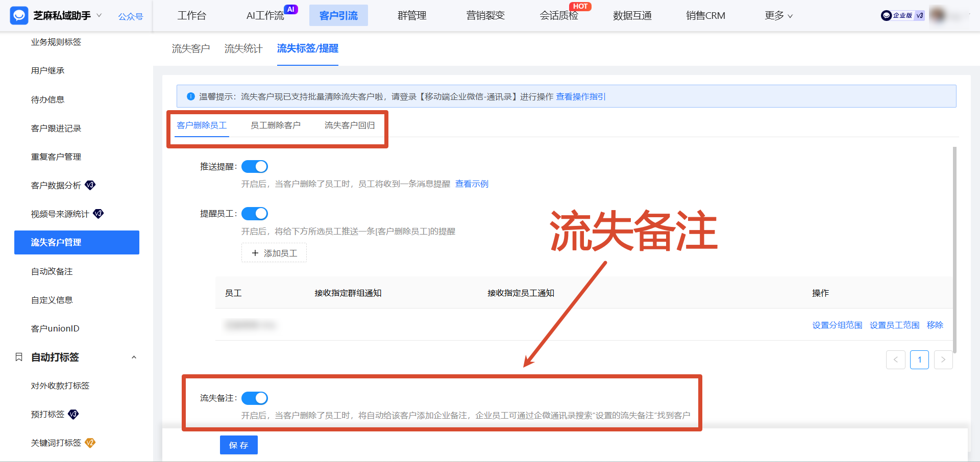The height and width of the screenshot is (462, 980).
Task: Open the 群管理 menu
Action: (x=412, y=16)
